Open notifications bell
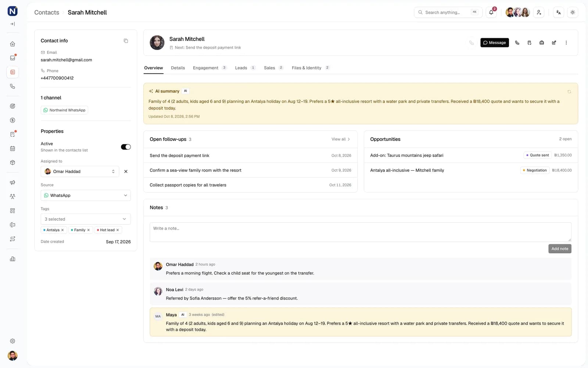Viewport: 588px width, 368px height. [491, 12]
